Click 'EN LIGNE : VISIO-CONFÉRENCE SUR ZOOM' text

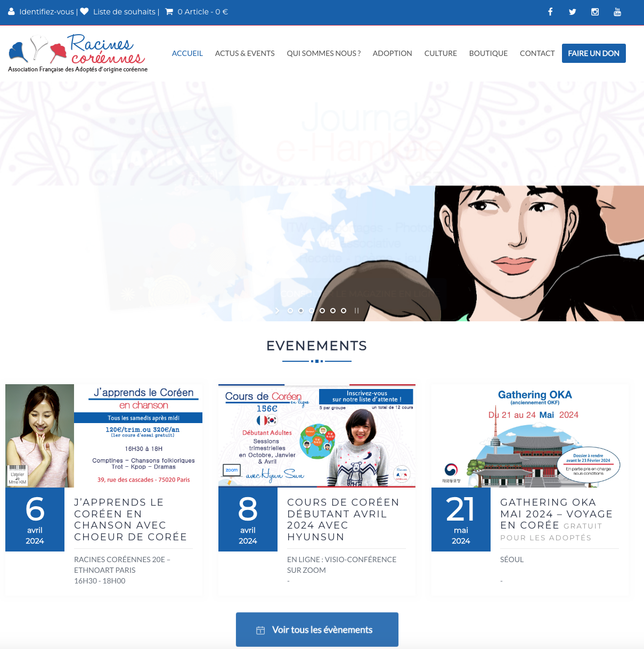tap(342, 565)
